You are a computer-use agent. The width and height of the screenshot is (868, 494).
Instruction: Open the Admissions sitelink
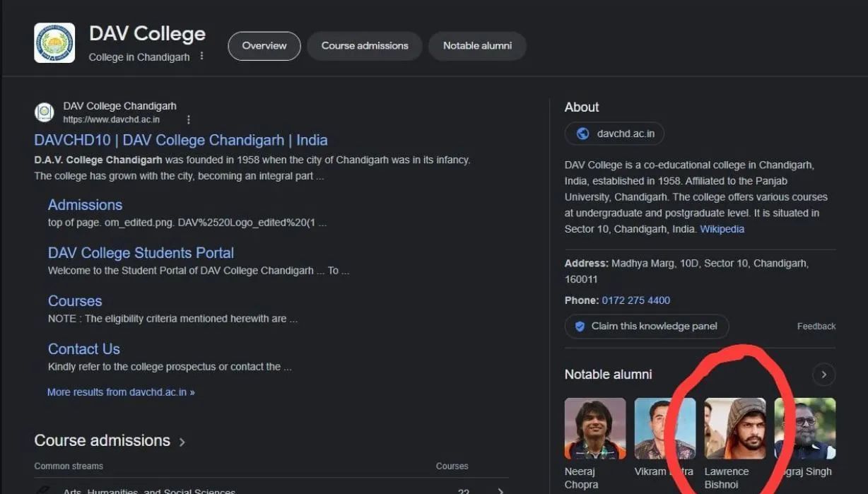pyautogui.click(x=85, y=205)
